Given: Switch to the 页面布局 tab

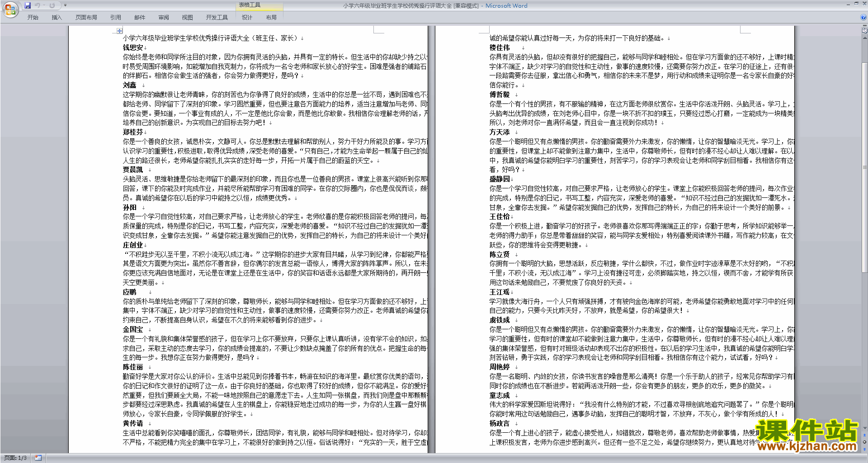Looking at the screenshot, I should [86, 17].
